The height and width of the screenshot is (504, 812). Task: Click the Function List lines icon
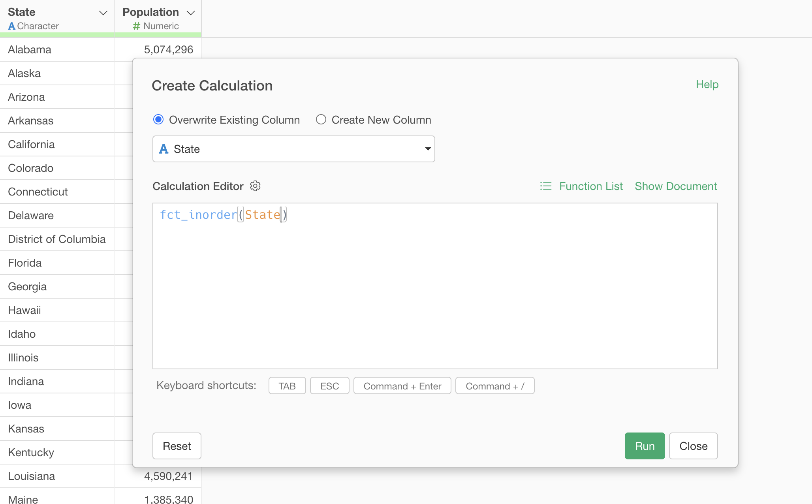(x=545, y=186)
